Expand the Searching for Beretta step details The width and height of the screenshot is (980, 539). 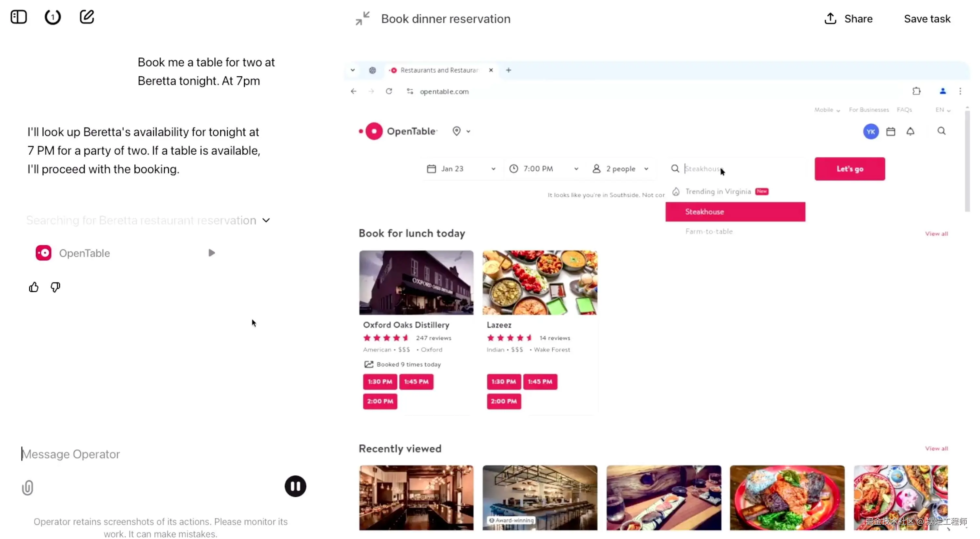click(x=266, y=221)
